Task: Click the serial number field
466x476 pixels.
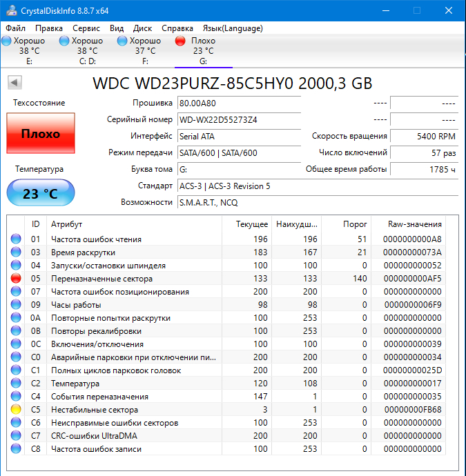Action: [238, 119]
